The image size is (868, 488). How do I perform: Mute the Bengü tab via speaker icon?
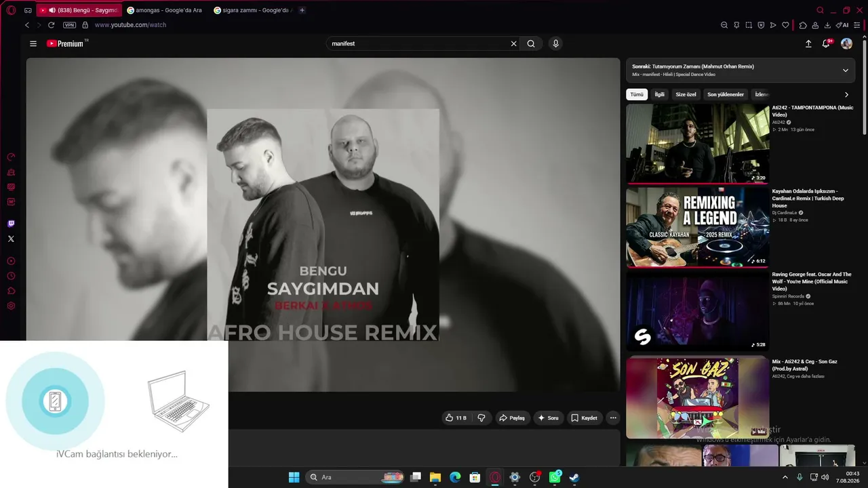pos(52,10)
